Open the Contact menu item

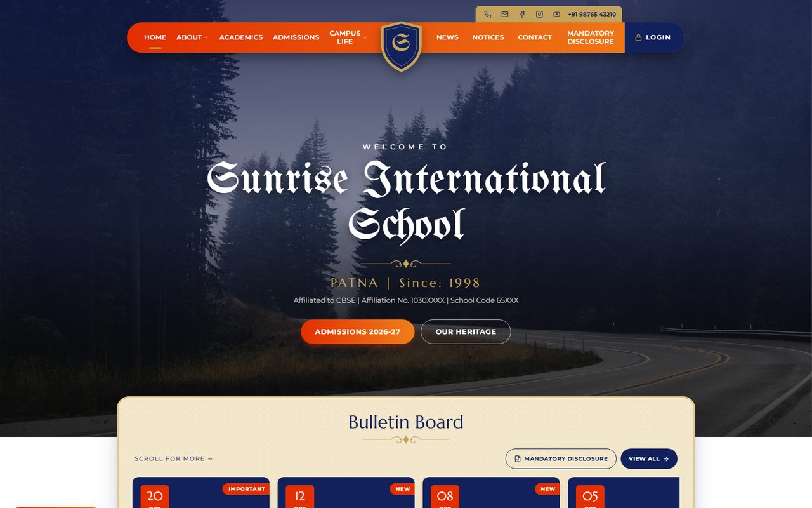pos(535,37)
